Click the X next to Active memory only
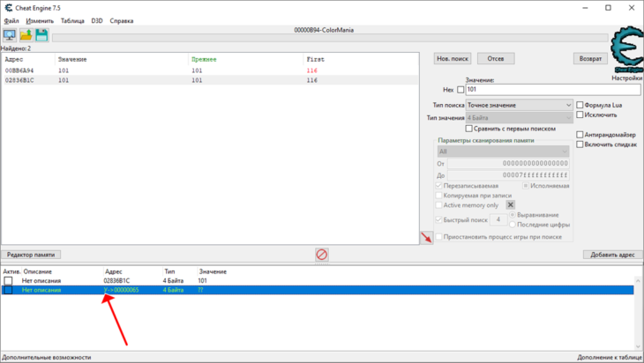The height and width of the screenshot is (363, 644). point(510,204)
